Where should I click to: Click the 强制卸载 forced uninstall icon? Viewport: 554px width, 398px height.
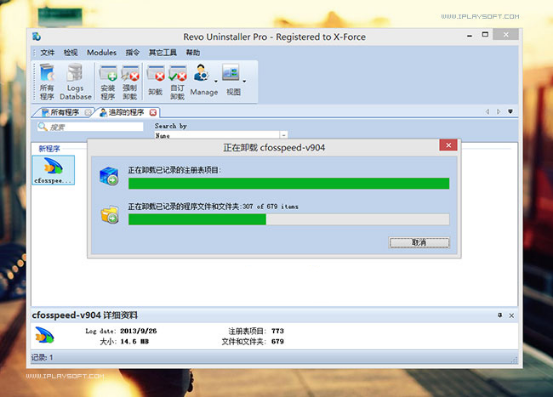tap(130, 82)
